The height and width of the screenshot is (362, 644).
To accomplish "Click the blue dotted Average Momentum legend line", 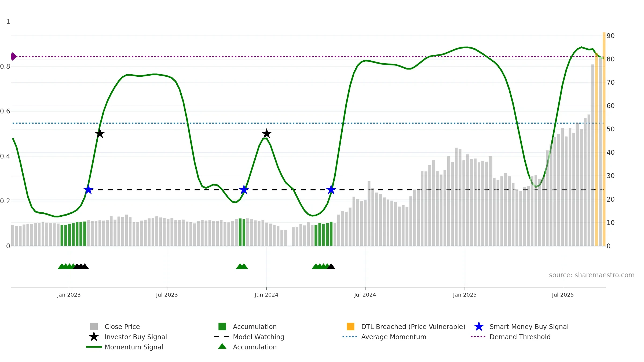I will click(x=350, y=337).
